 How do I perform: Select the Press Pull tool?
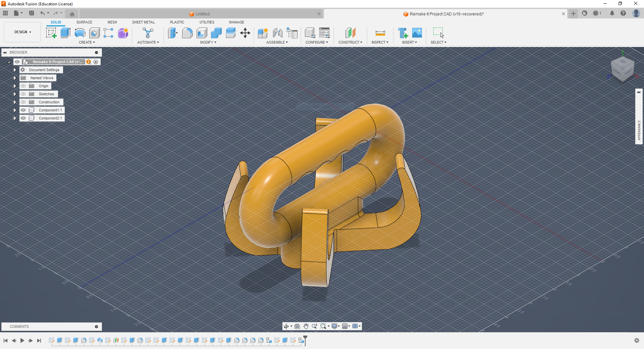click(x=173, y=33)
